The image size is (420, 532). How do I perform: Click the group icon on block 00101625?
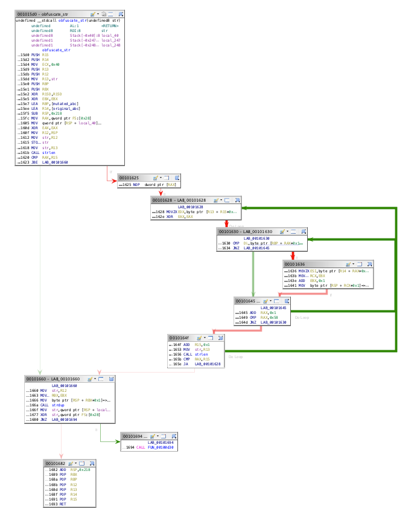click(177, 178)
